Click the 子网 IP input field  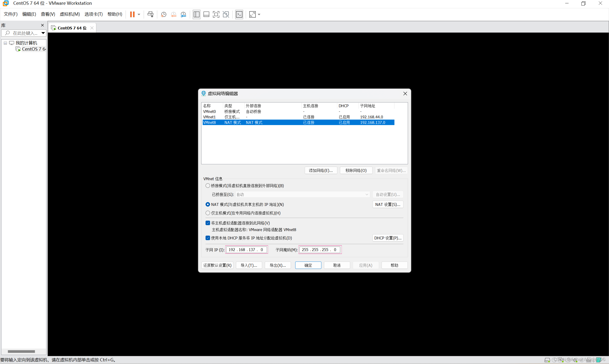(x=246, y=250)
